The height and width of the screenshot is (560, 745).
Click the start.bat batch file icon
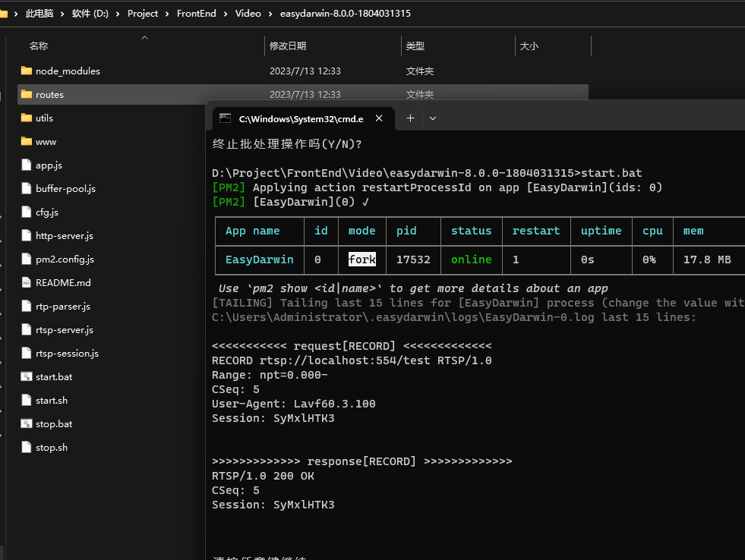click(x=27, y=377)
